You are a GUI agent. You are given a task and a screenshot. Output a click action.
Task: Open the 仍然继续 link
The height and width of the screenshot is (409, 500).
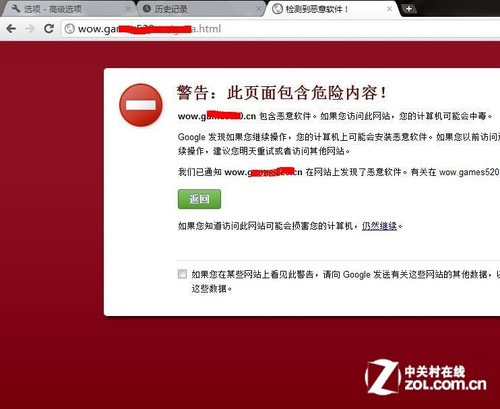pyautogui.click(x=379, y=226)
